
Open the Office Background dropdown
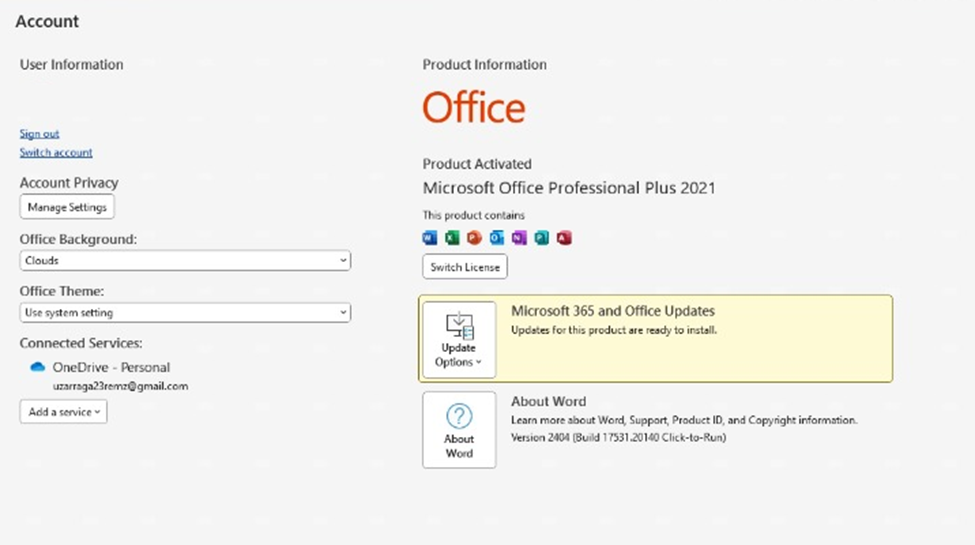coord(185,261)
